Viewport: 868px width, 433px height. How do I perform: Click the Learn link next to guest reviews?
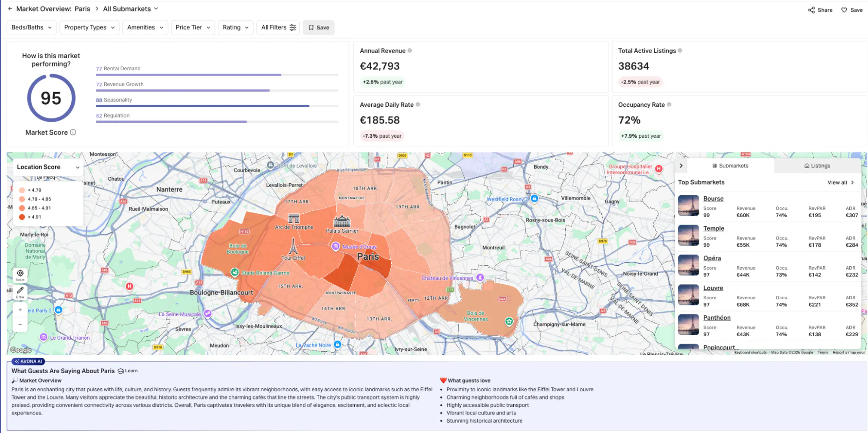(x=128, y=371)
